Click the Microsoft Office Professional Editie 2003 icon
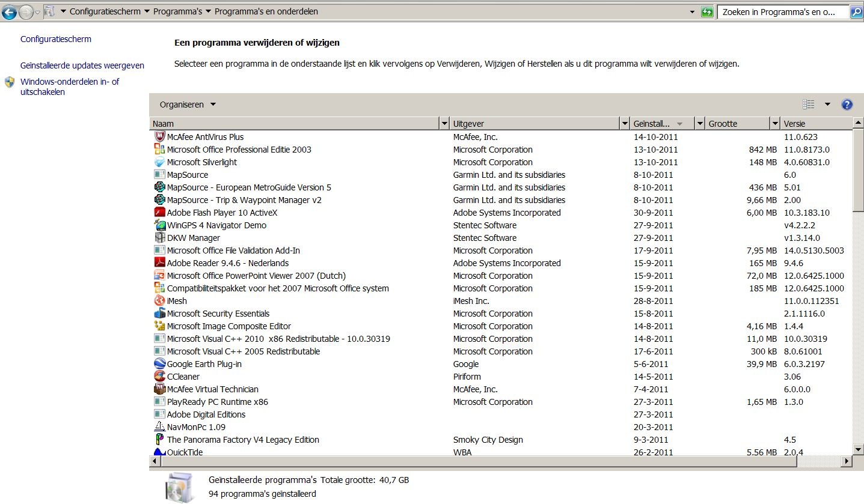 [159, 150]
